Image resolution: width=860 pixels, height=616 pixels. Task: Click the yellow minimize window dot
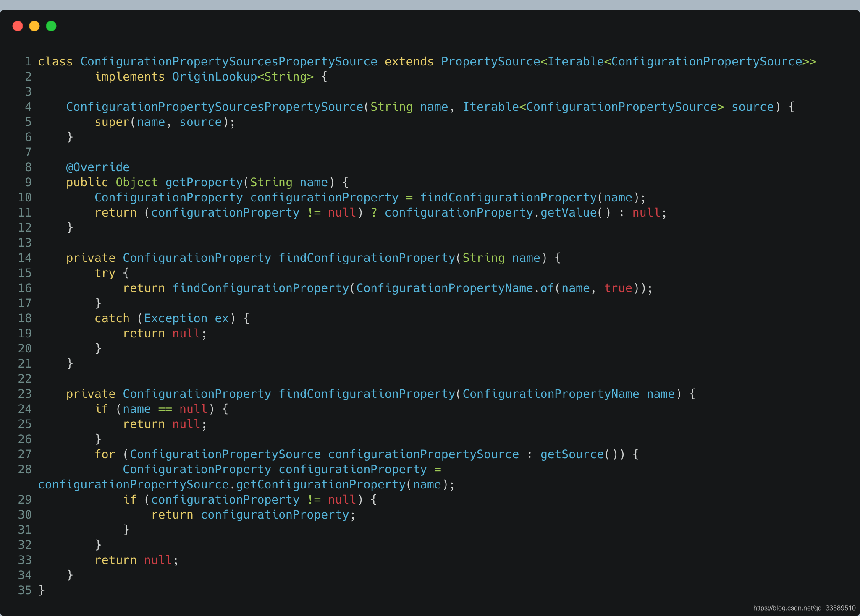tap(34, 26)
